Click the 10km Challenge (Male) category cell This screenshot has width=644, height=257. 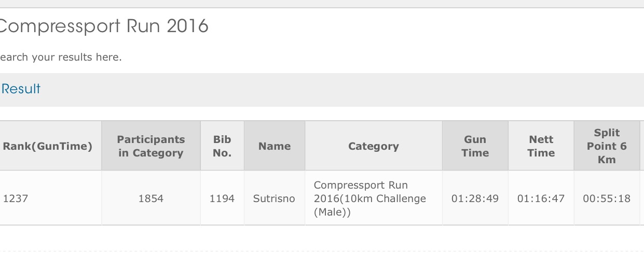coord(374,198)
